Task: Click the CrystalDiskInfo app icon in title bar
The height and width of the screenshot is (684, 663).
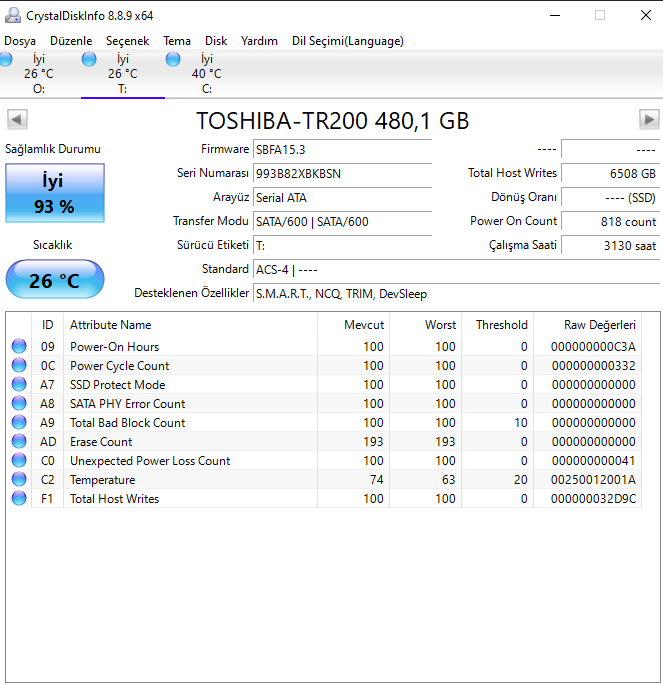Action: 13,15
